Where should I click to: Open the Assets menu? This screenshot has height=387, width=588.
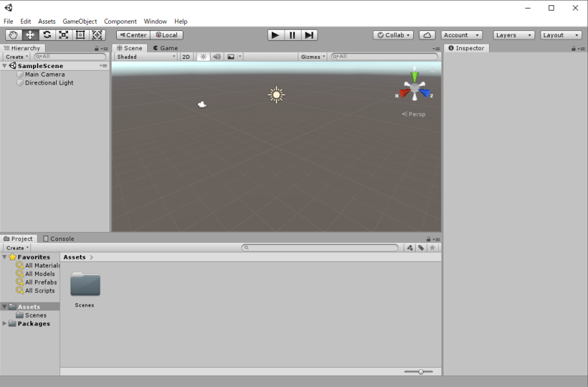[x=46, y=21]
